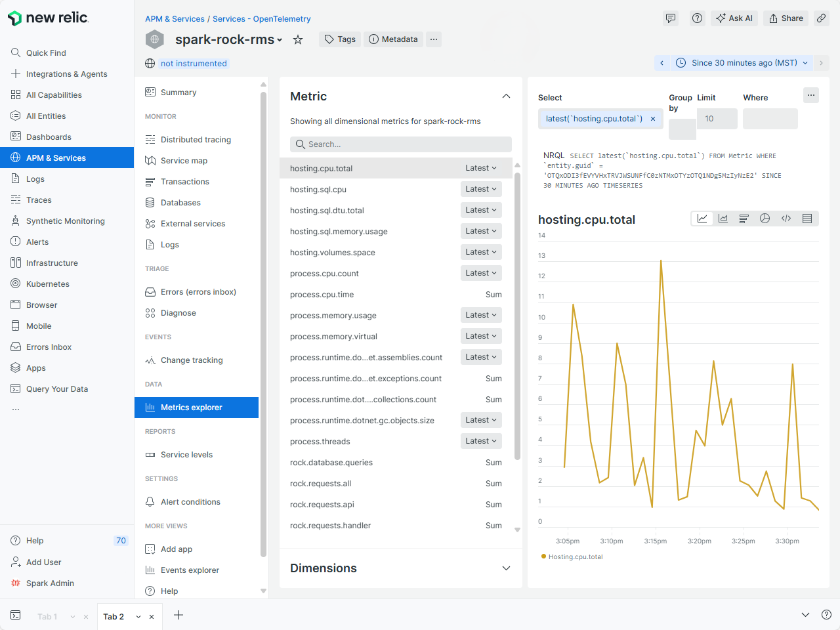This screenshot has height=630, width=840.
Task: Select pie chart type icon
Action: click(x=765, y=219)
